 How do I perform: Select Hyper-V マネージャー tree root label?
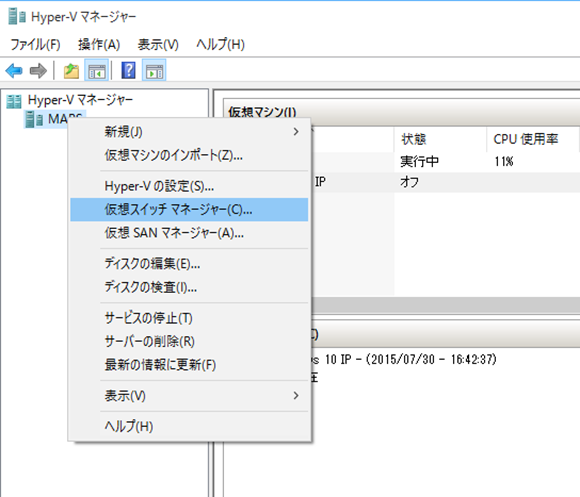coord(80,100)
